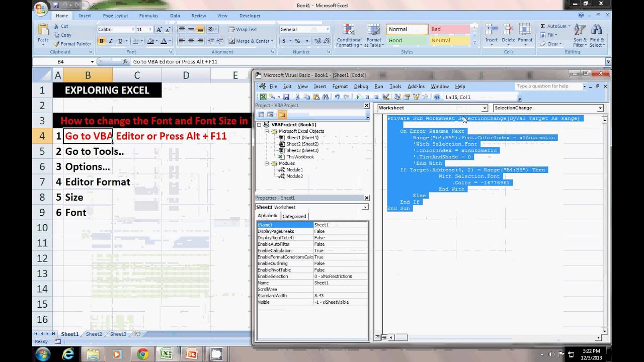Toggle Wrap Text in Alignment group

(x=243, y=30)
